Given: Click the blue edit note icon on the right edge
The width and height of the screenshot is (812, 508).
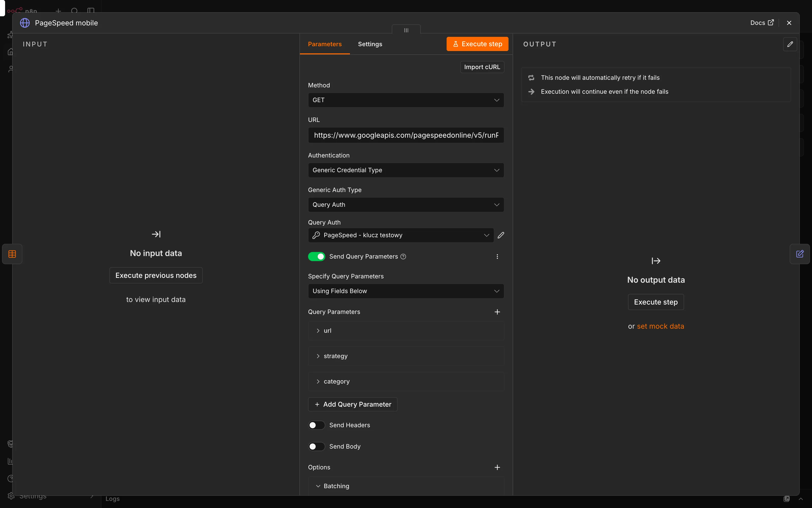Looking at the screenshot, I should click(800, 254).
